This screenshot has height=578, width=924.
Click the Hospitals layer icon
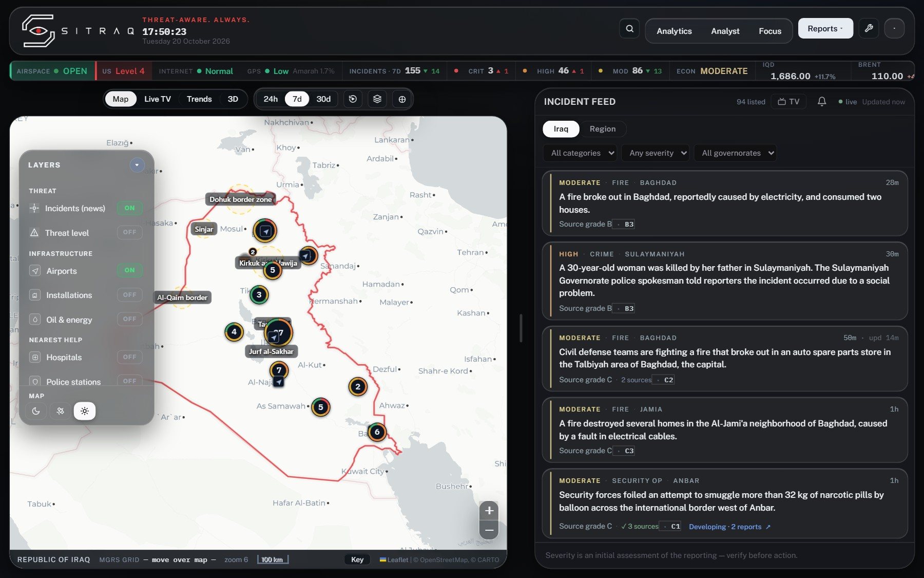click(x=35, y=357)
